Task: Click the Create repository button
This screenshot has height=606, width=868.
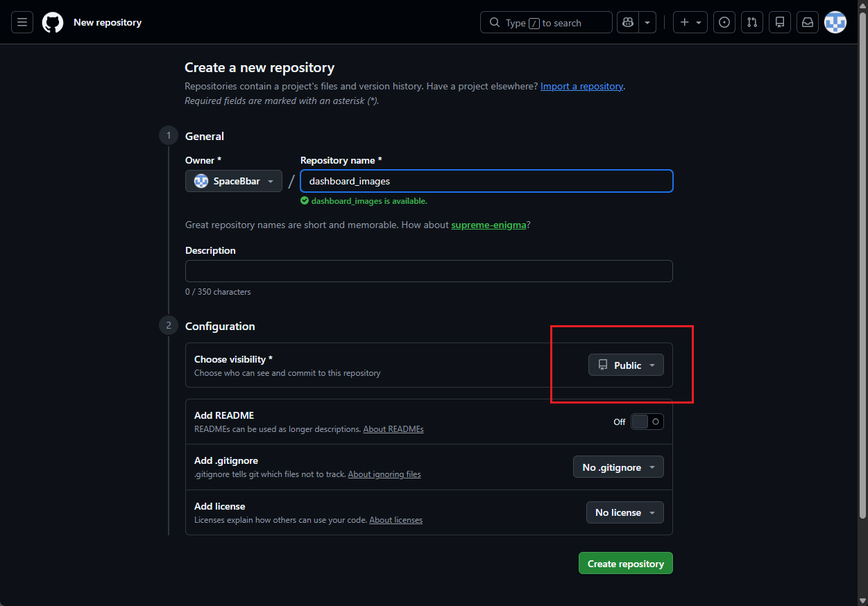Action: click(626, 564)
